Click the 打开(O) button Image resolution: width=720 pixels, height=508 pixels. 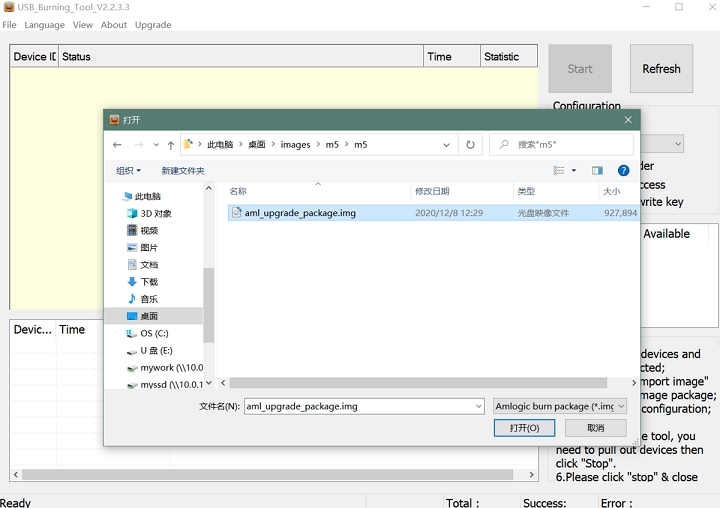(524, 428)
